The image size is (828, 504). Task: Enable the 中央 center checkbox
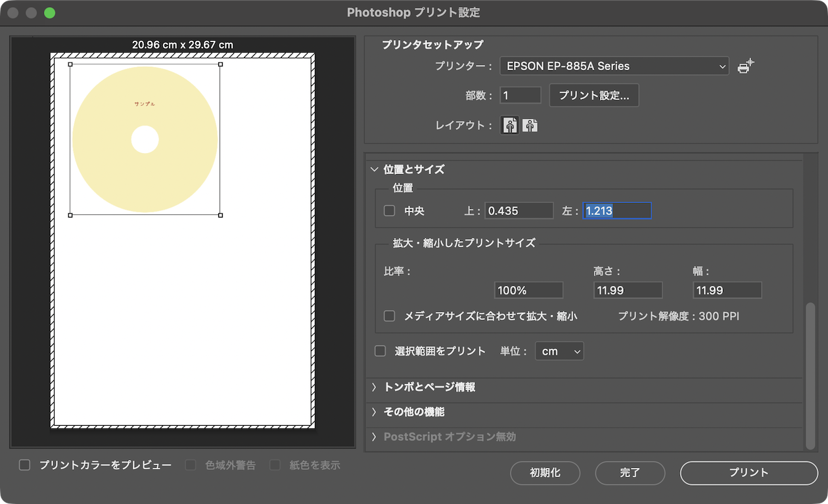pos(390,211)
